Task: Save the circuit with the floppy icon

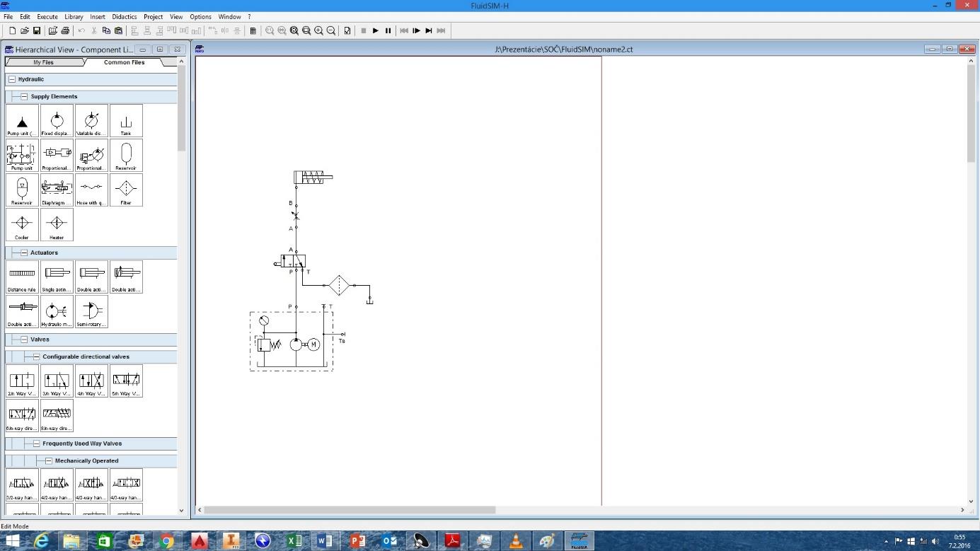Action: 37,30
